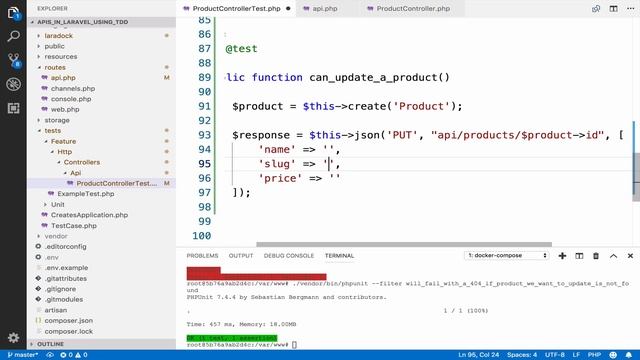Kill terminal with trash icon
640x360 pixels.
[596, 256]
